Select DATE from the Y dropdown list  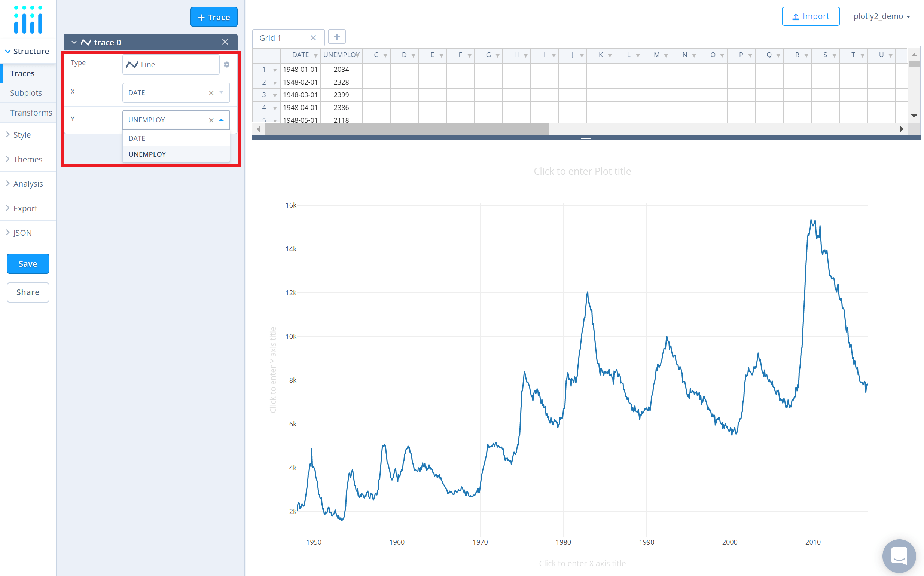137,138
